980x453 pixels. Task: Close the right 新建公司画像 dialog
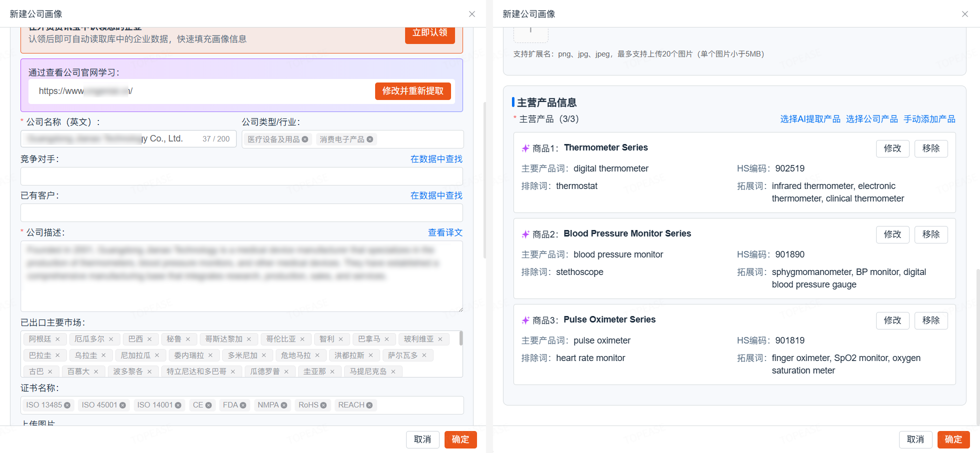(x=965, y=14)
